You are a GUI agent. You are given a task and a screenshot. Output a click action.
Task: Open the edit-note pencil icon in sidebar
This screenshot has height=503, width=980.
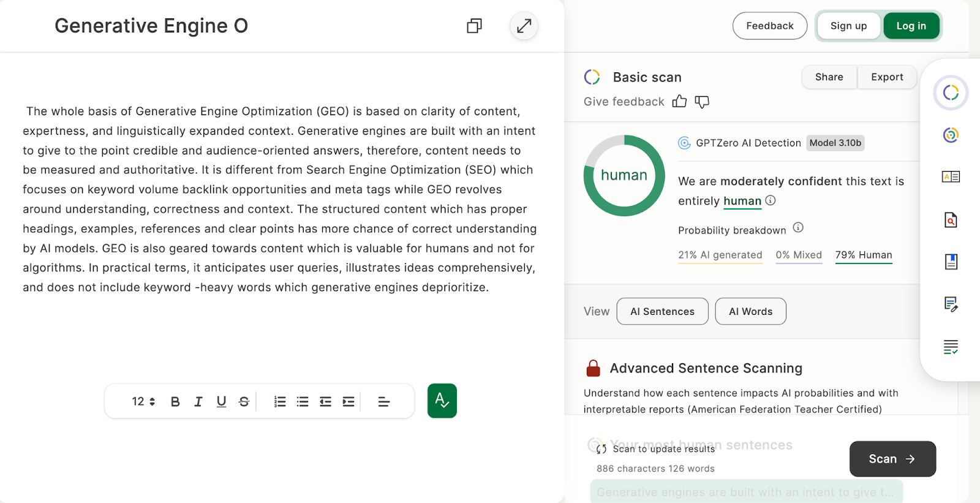951,304
